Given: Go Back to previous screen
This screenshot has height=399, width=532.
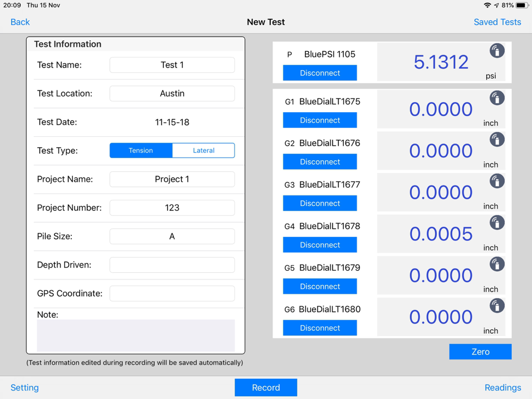Looking at the screenshot, I should click(20, 22).
